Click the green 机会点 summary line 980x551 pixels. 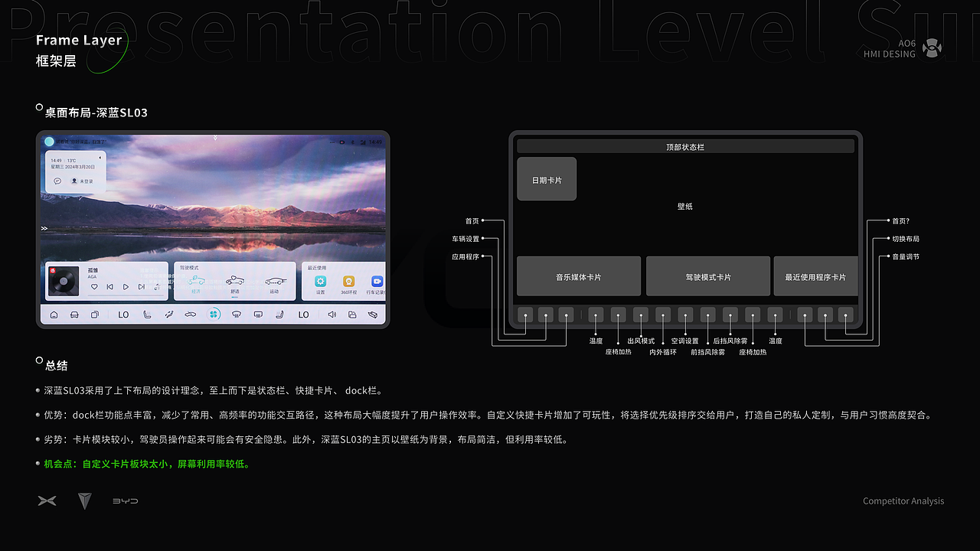point(147,464)
